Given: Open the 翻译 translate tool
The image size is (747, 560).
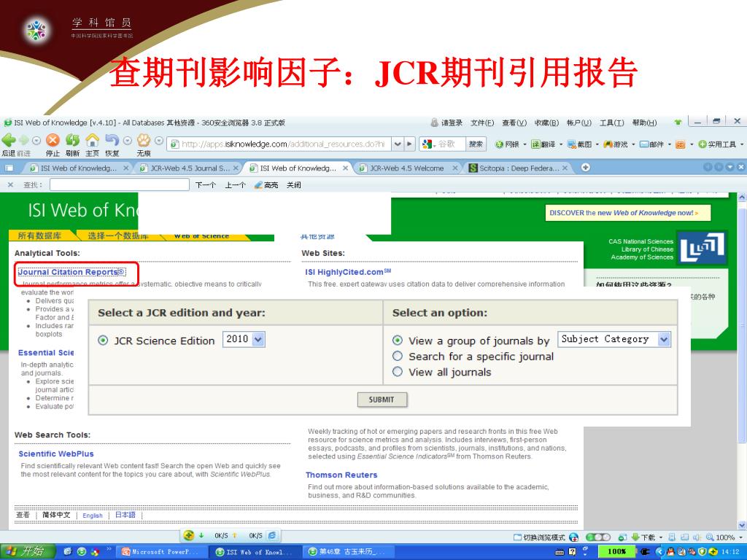Looking at the screenshot, I should (x=543, y=144).
